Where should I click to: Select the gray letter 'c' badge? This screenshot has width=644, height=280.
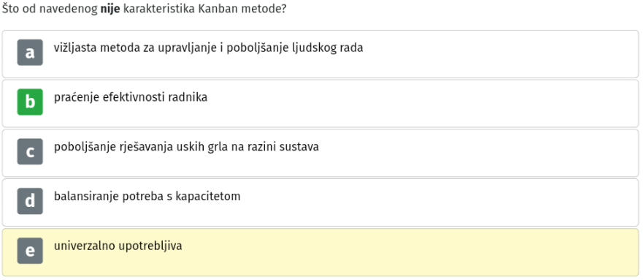point(30,151)
